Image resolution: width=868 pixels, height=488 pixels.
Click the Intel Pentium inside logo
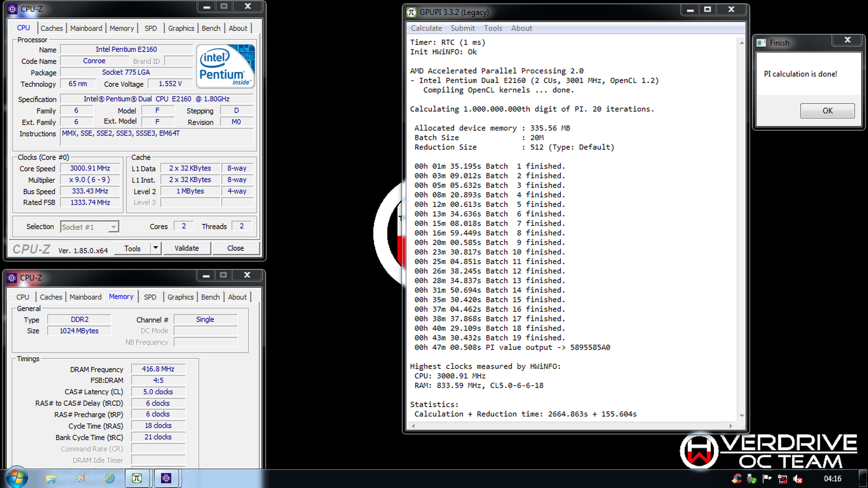click(x=226, y=66)
